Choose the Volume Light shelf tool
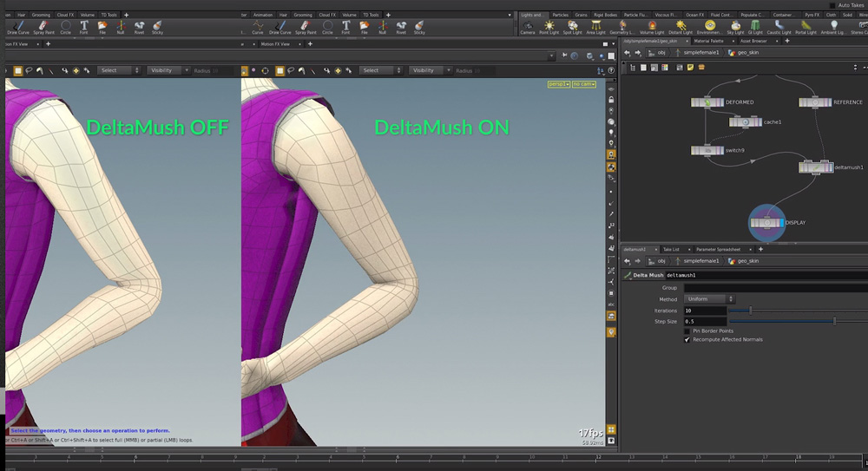Viewport: 868px width, 471px height. tap(652, 28)
